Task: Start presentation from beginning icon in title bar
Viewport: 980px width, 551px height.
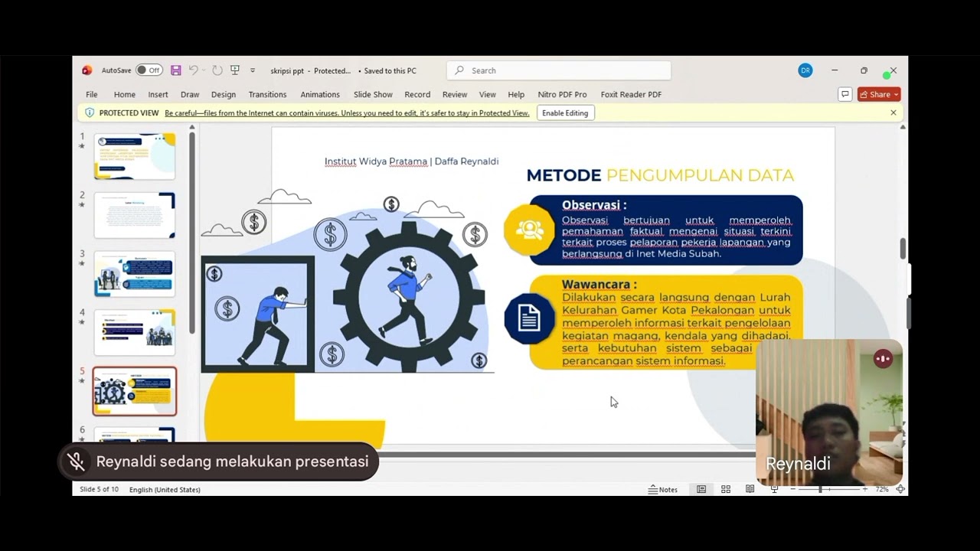Action: pos(235,70)
